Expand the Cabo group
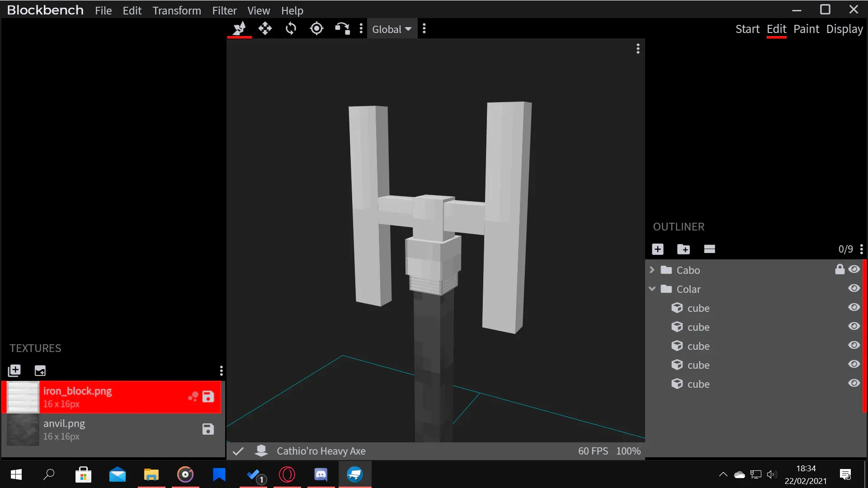Image resolution: width=868 pixels, height=488 pixels. pos(652,270)
